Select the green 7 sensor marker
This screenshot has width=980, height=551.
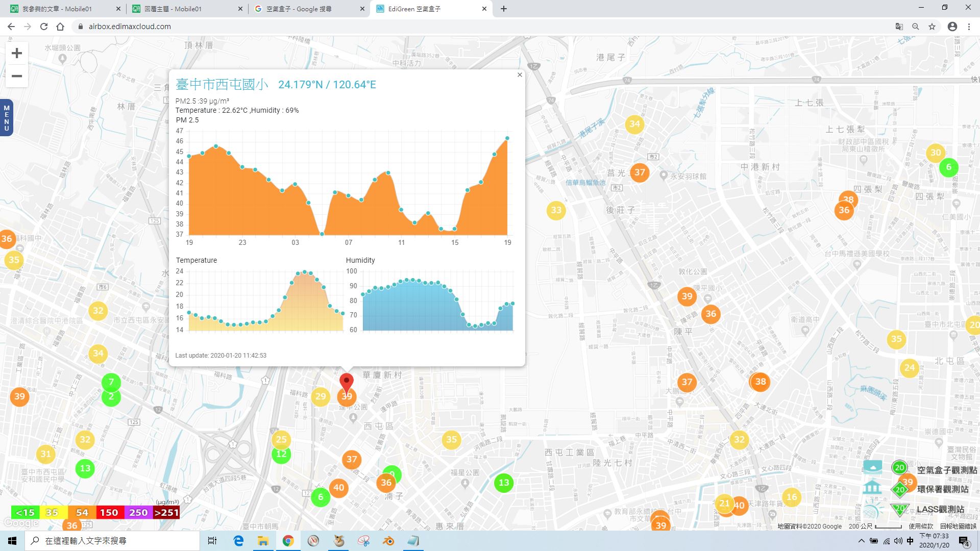tap(111, 382)
